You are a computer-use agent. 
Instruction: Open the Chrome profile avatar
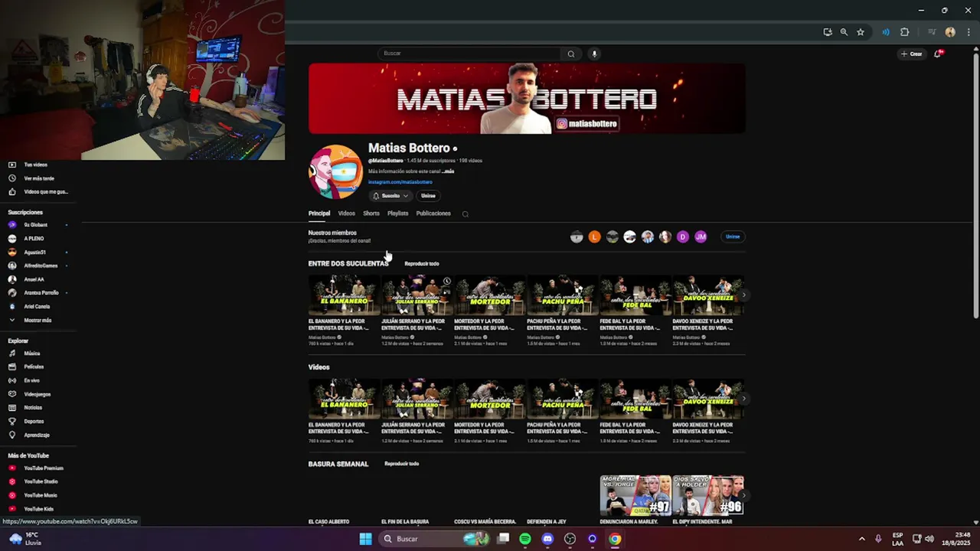(950, 32)
